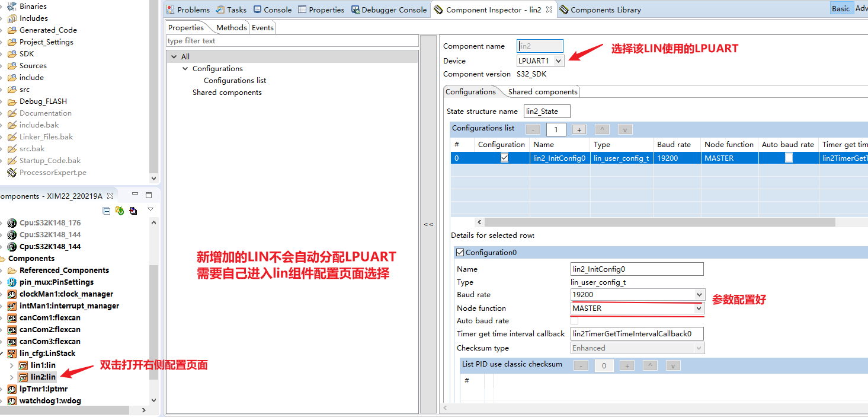Collapse all nodes in the Components panel

[x=107, y=211]
